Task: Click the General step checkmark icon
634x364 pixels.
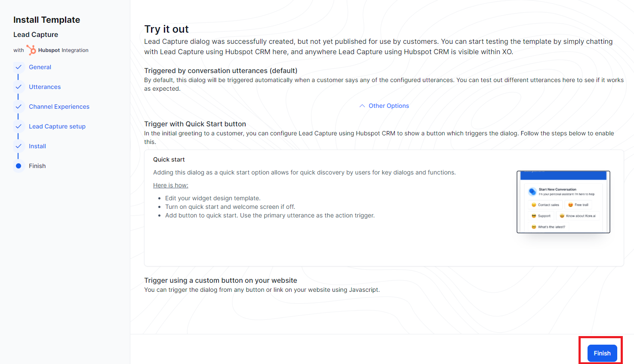Action: coord(18,67)
